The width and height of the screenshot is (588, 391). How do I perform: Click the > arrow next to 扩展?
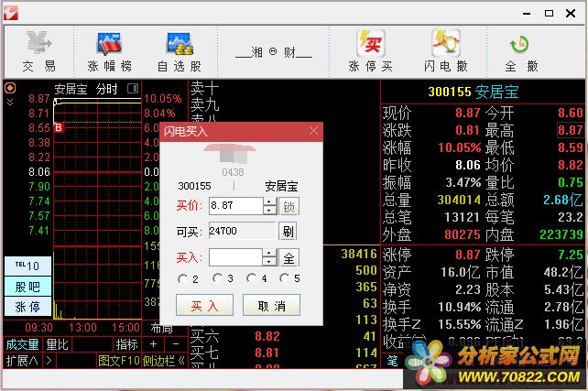[x=49, y=361]
